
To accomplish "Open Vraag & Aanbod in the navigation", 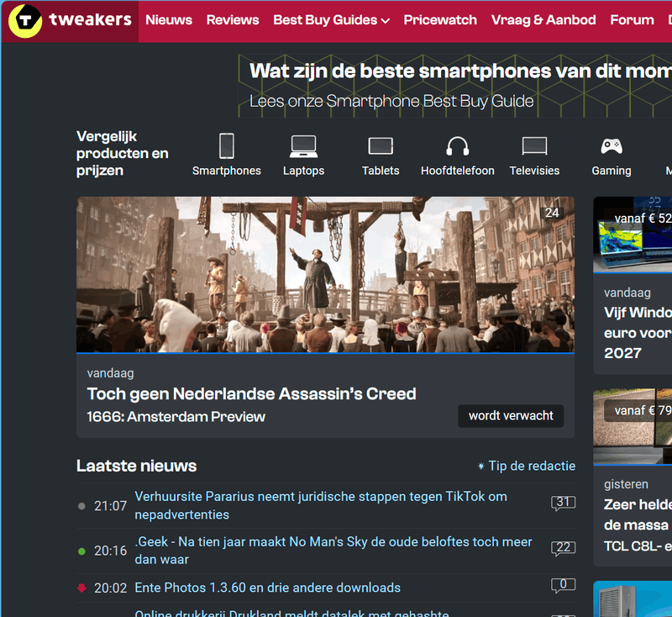I will click(543, 20).
